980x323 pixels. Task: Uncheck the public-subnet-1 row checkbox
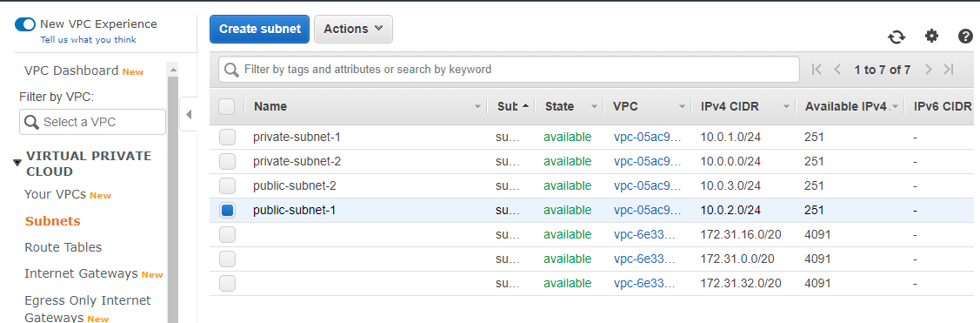(227, 211)
